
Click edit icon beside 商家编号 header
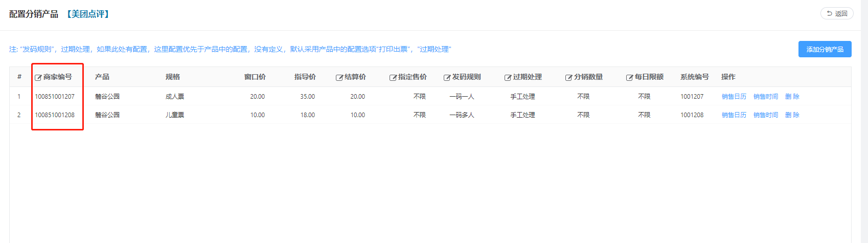[38, 78]
